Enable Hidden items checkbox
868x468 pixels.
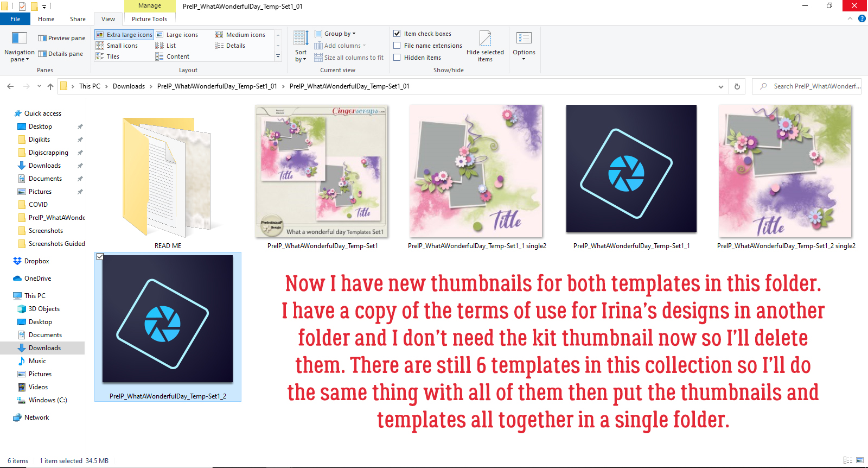tap(397, 58)
